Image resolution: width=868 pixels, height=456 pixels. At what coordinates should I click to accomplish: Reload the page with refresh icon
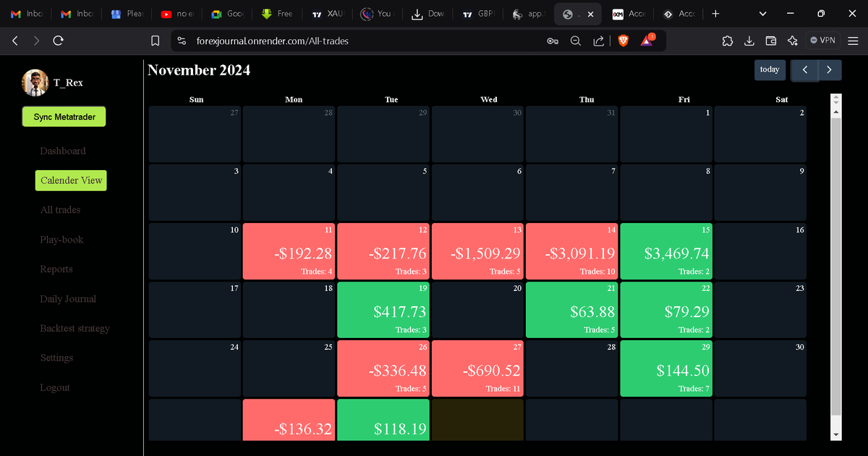pyautogui.click(x=59, y=41)
